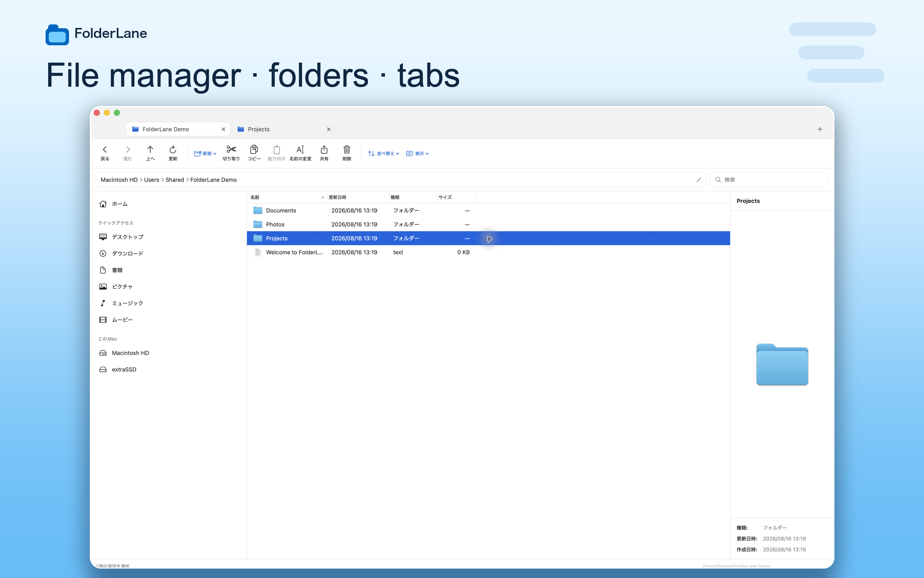This screenshot has width=924, height=578.
Task: Go back with the 戻る arrow
Action: coord(105,153)
